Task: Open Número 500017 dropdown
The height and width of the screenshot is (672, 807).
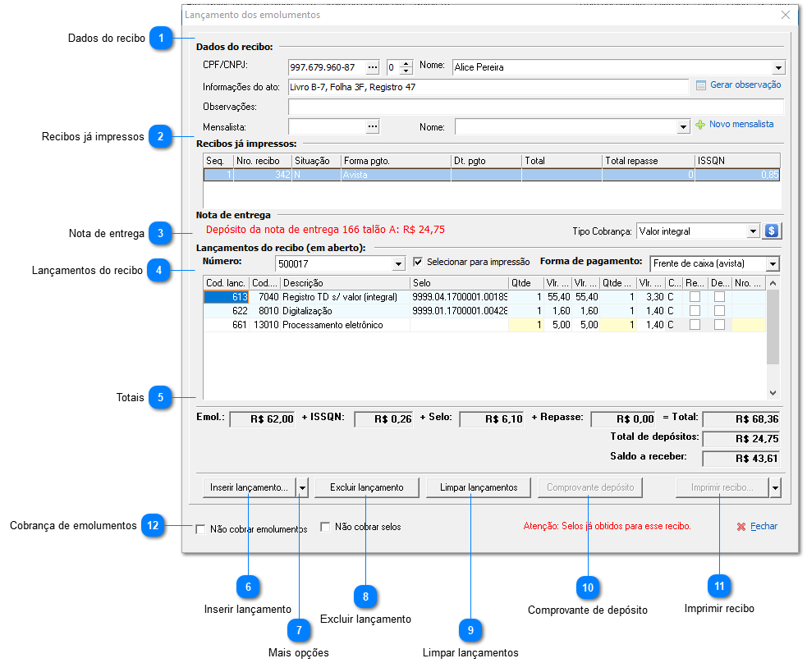Action: pos(398,264)
